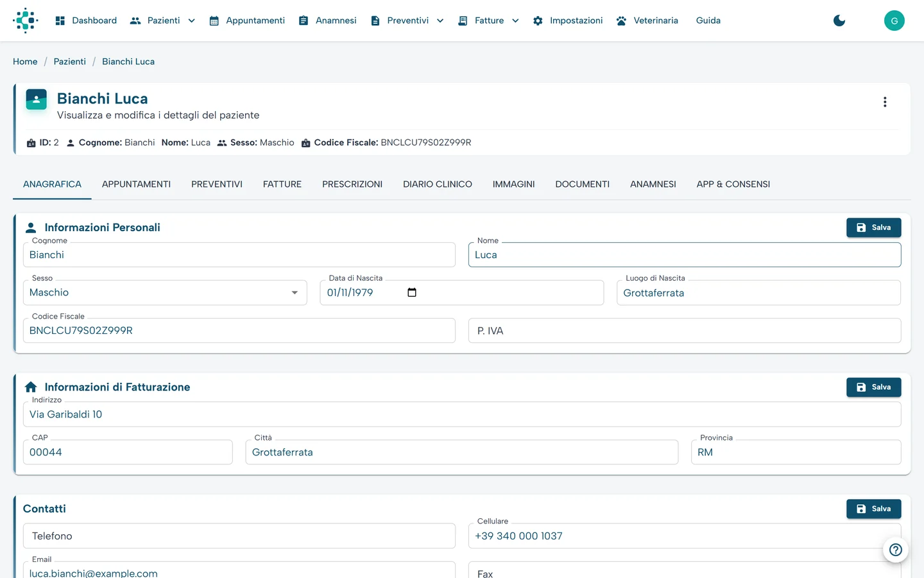Switch to the Appuntamenti tab
The image size is (924, 578).
pos(137,184)
